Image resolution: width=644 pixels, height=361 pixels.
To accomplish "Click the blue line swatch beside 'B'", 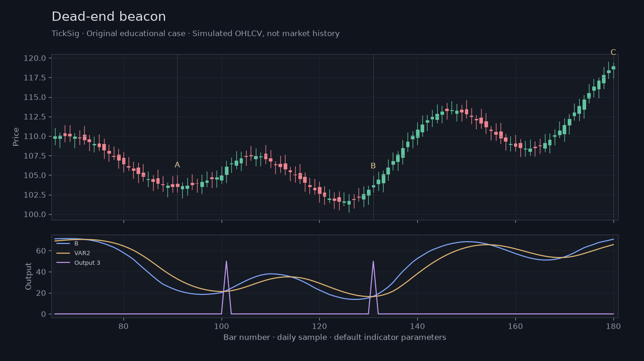I will click(x=63, y=243).
